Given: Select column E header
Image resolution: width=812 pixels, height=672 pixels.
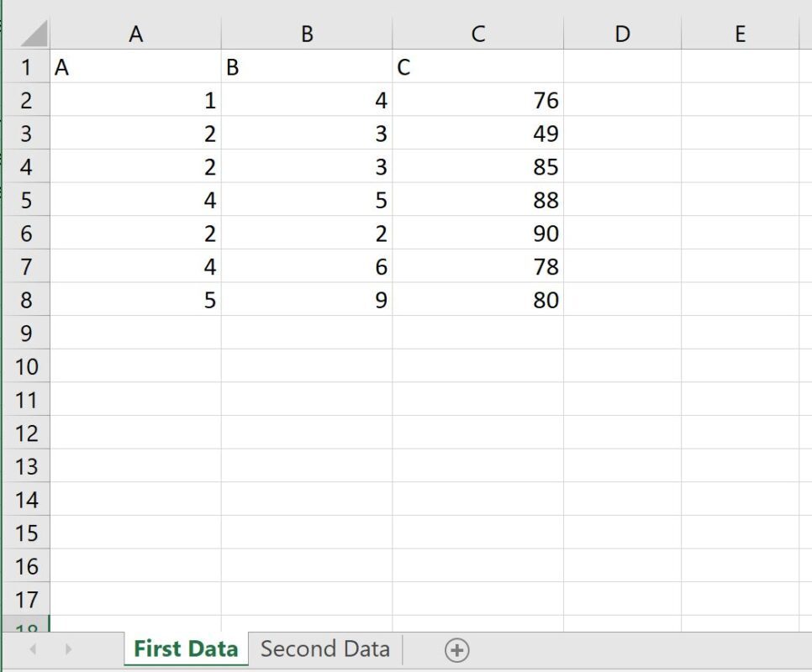Looking at the screenshot, I should click(x=740, y=34).
